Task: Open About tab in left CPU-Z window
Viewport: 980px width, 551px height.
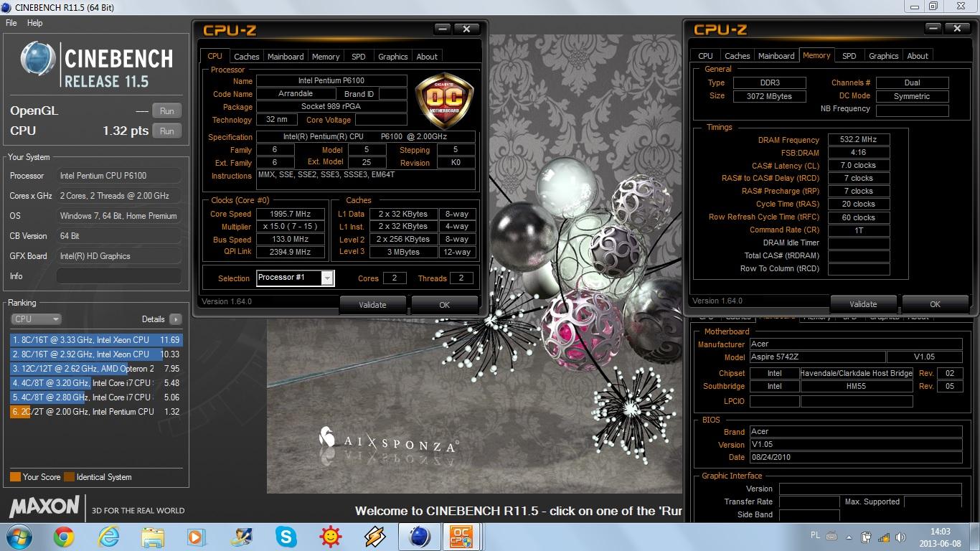Action: (427, 57)
